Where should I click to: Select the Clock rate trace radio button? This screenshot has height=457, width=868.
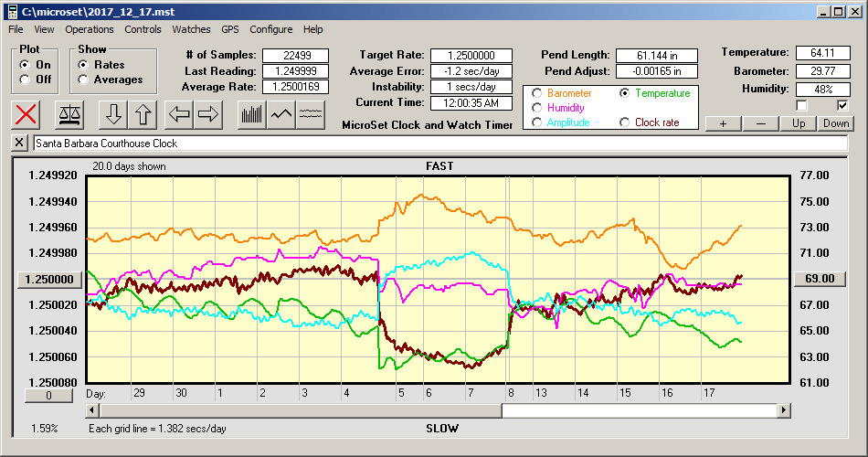tap(624, 122)
